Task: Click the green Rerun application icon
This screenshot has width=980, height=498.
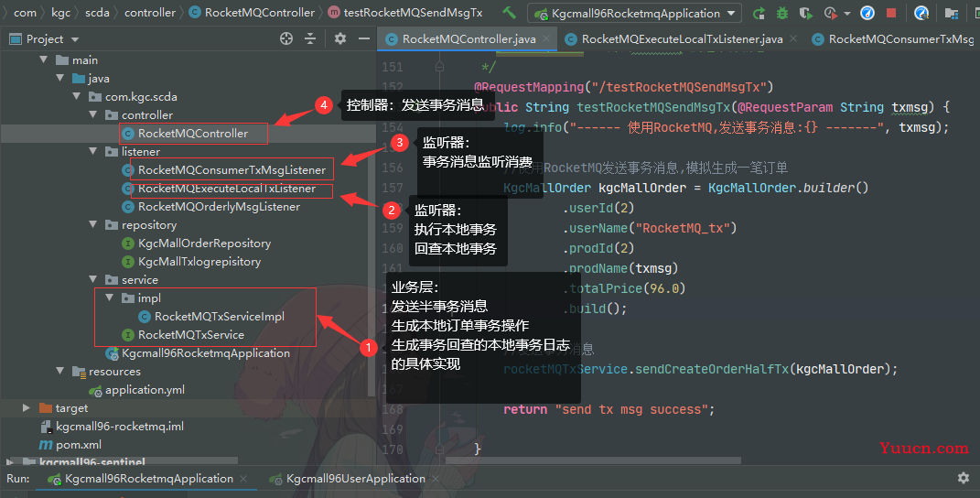Action: pyautogui.click(x=759, y=13)
